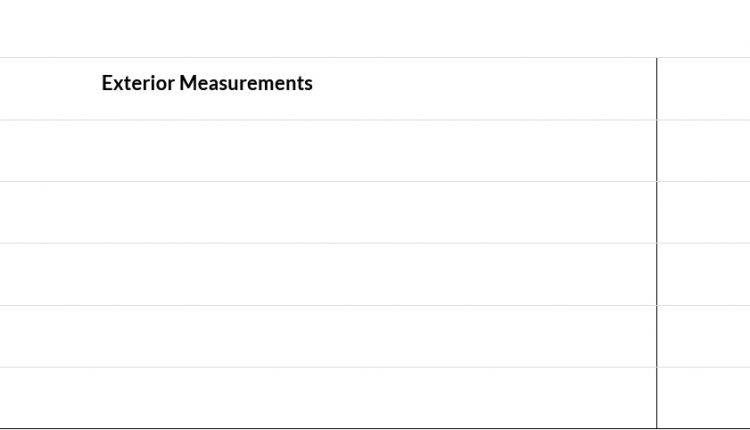Click the bottom border of the table
Screen dimensions: 750x430
(x=375, y=429)
